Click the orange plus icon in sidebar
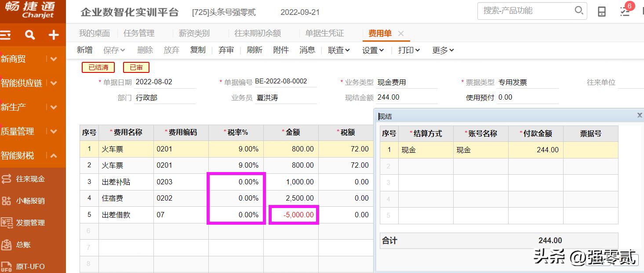644x273 pixels. tap(53, 34)
